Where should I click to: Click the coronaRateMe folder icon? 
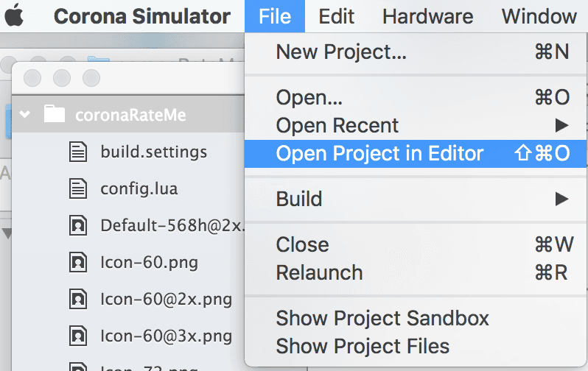(x=55, y=114)
